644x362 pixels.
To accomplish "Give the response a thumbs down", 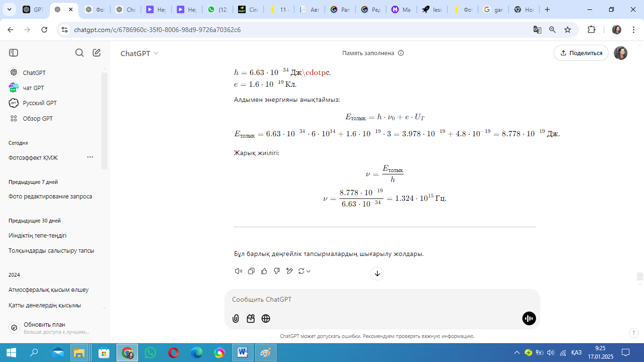I will [277, 271].
